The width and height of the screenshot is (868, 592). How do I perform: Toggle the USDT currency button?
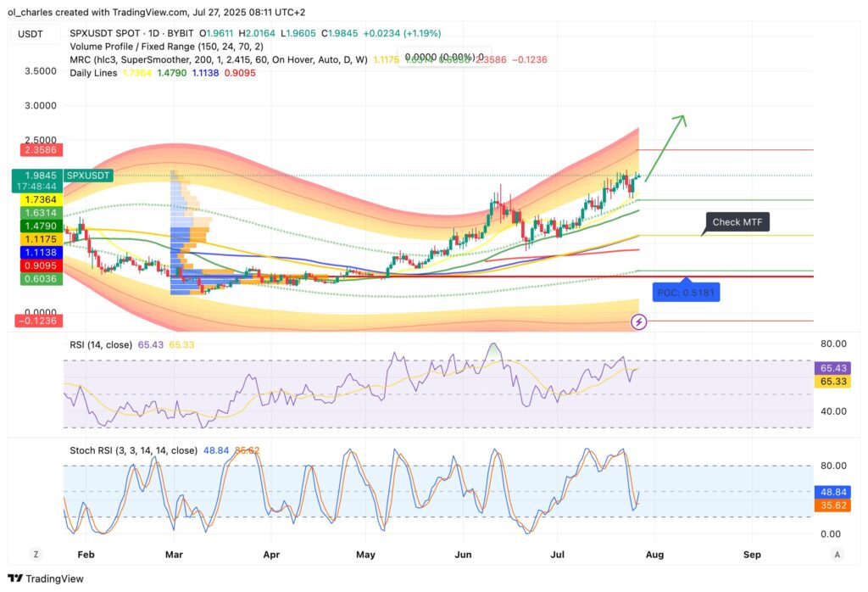click(x=29, y=35)
